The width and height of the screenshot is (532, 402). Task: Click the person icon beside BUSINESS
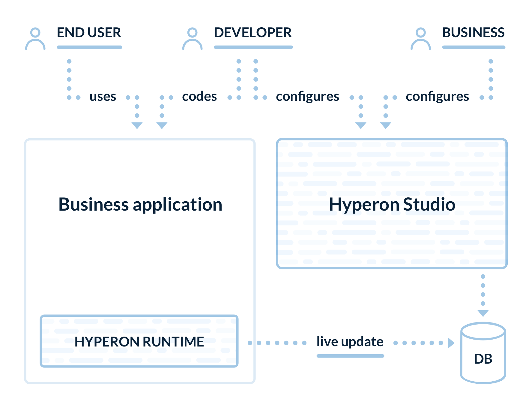pyautogui.click(x=421, y=39)
